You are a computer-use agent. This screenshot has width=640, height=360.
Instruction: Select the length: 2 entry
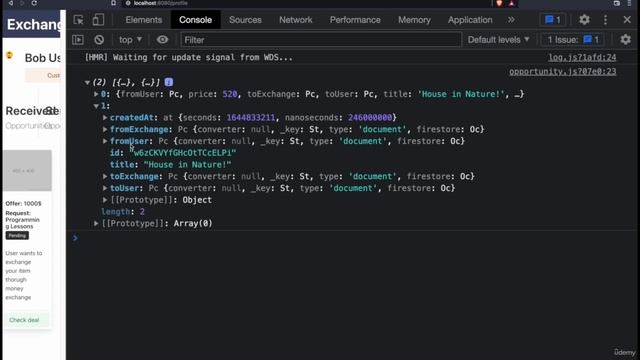tap(123, 212)
